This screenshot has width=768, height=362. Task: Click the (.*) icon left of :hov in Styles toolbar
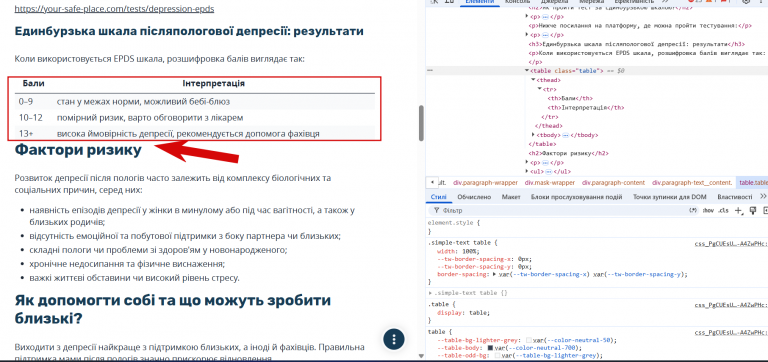coord(693,211)
